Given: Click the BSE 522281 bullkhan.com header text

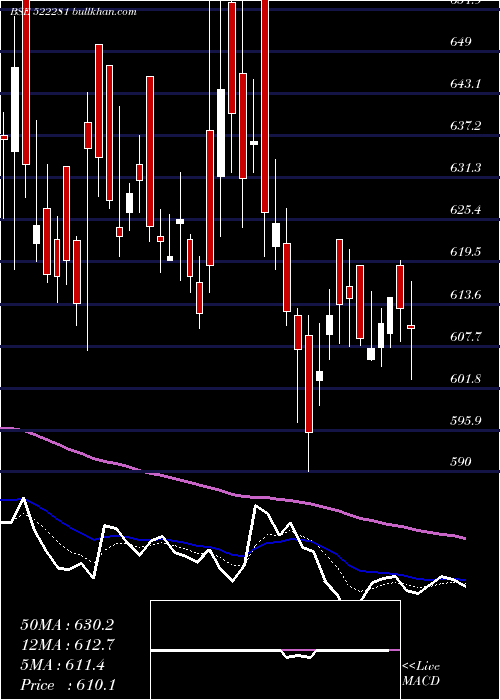Looking at the screenshot, I should tap(74, 12).
